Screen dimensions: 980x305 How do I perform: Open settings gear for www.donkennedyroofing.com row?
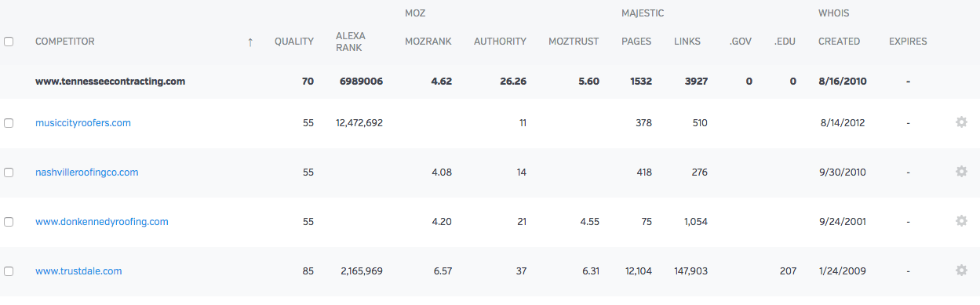pos(961,221)
